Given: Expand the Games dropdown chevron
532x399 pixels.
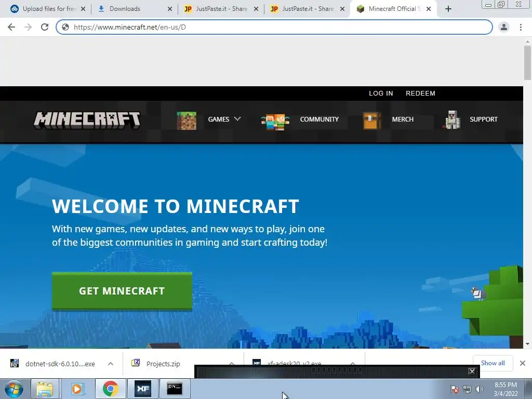Looking at the screenshot, I should coord(237,119).
